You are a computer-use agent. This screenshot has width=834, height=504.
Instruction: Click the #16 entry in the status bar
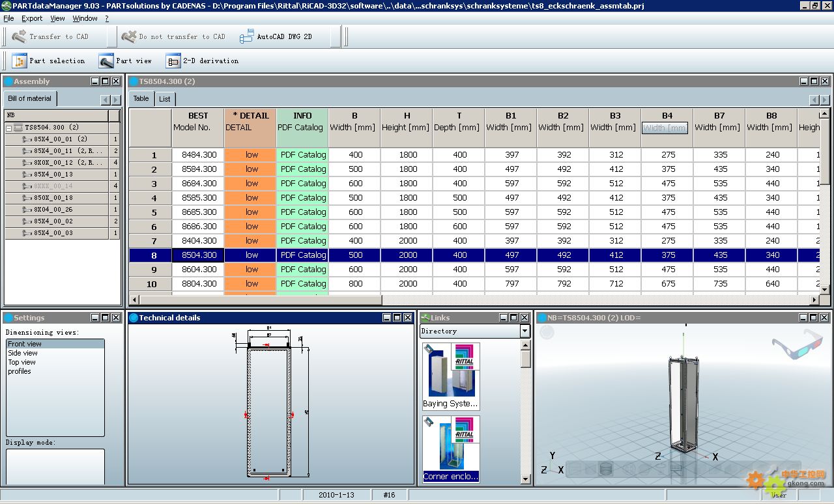pos(389,495)
